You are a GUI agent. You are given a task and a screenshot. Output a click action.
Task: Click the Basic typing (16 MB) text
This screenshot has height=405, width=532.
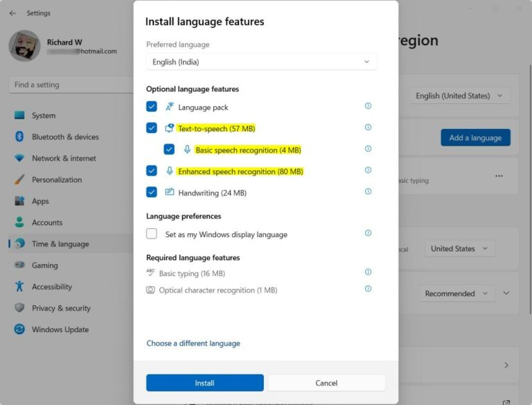click(192, 273)
